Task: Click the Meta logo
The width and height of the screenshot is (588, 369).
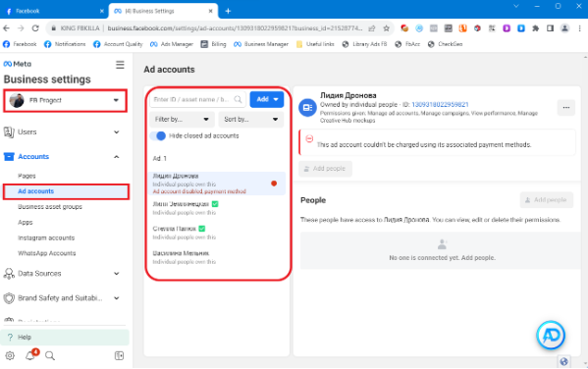Action: pos(18,64)
